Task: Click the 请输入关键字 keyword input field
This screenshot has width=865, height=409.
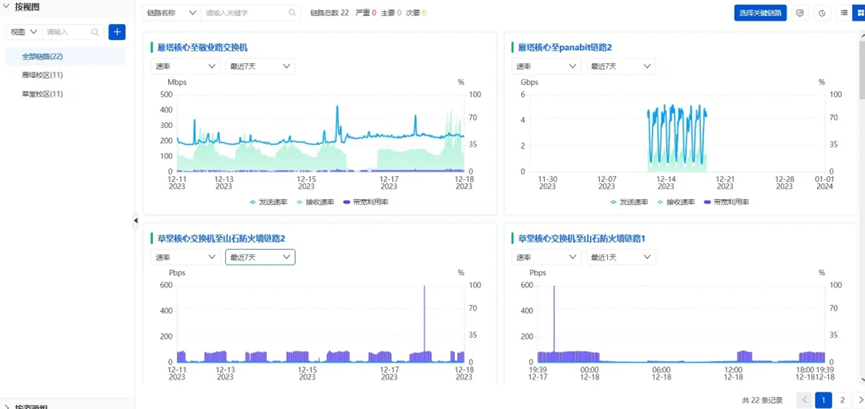Action: click(x=244, y=13)
